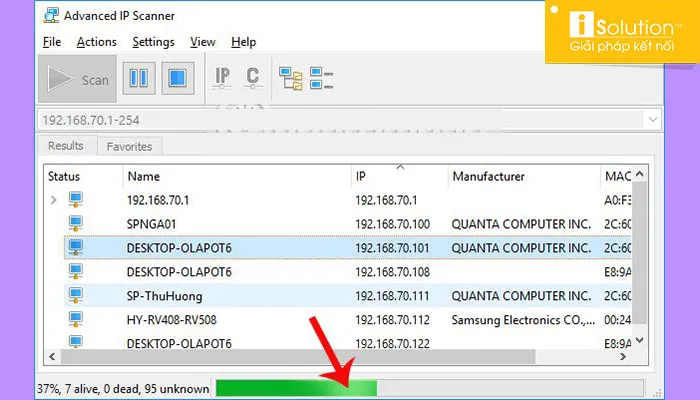The image size is (700, 400).
Task: Click DESKTOP-OLAPOT6 name at 192.168.70.108
Action: coord(179,272)
